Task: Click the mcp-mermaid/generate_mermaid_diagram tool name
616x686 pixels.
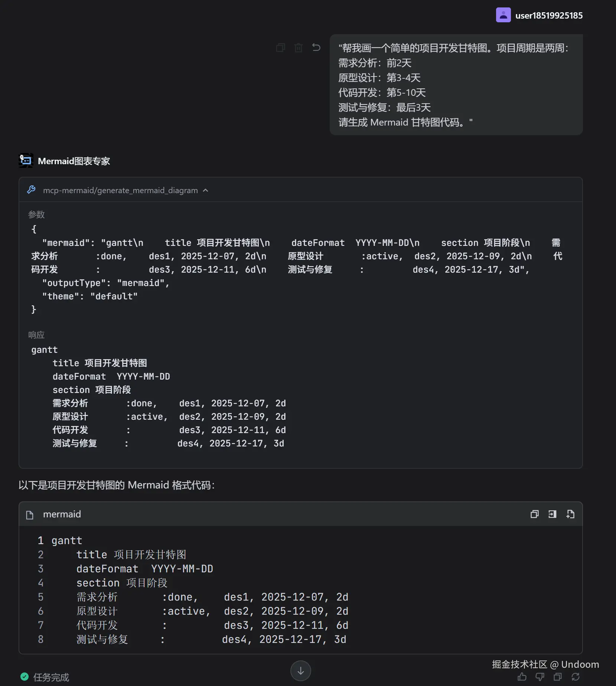Action: coord(120,190)
